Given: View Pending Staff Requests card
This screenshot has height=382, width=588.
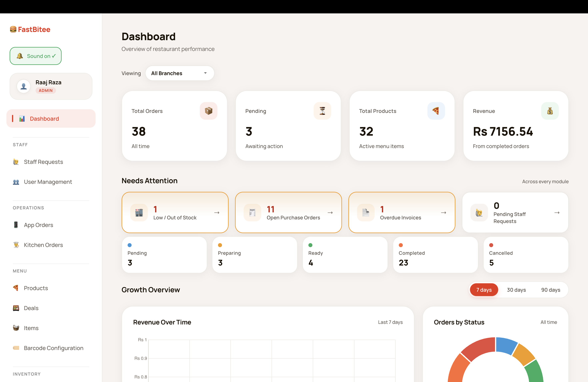Looking at the screenshot, I should coord(515,212).
